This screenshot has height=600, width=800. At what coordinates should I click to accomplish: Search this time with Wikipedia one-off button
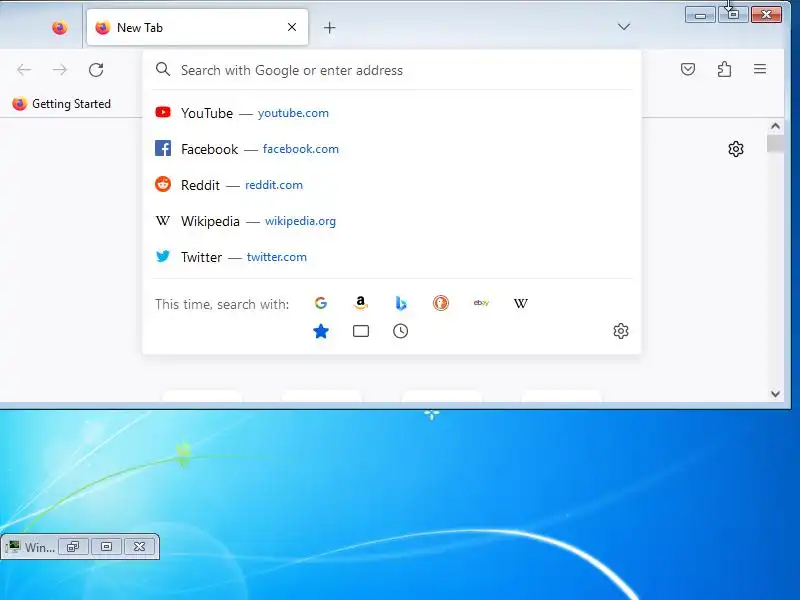click(521, 303)
